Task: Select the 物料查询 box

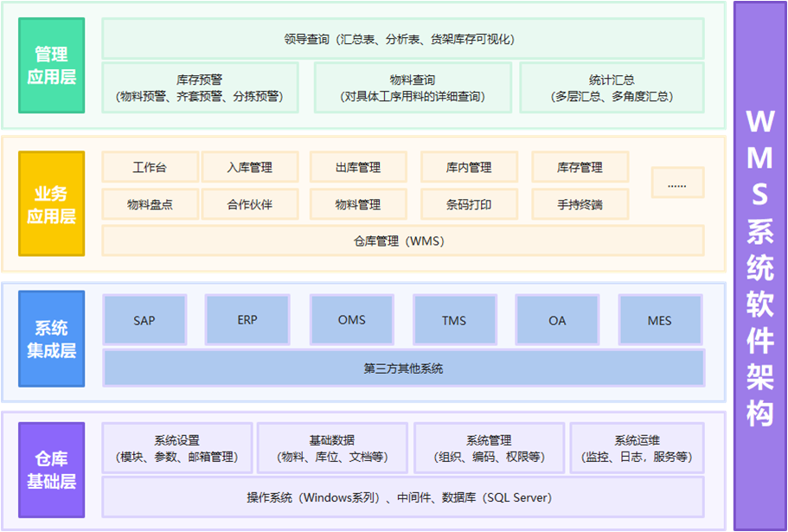Action: [413, 87]
